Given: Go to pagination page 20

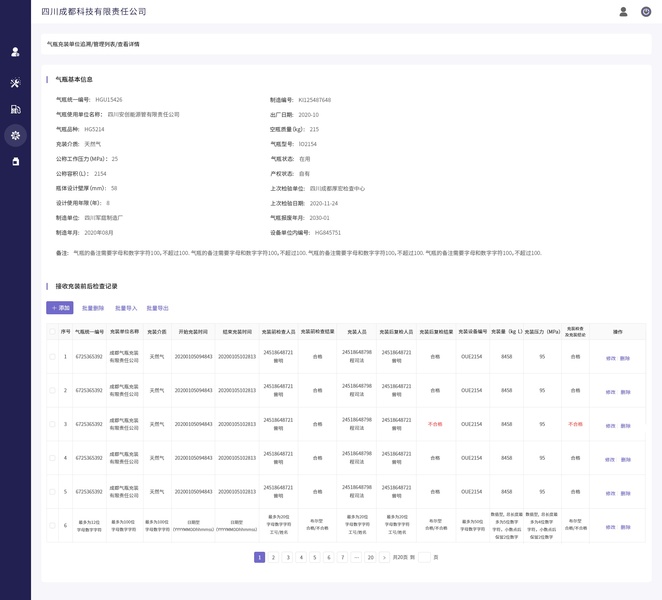Looking at the screenshot, I should pyautogui.click(x=371, y=557).
